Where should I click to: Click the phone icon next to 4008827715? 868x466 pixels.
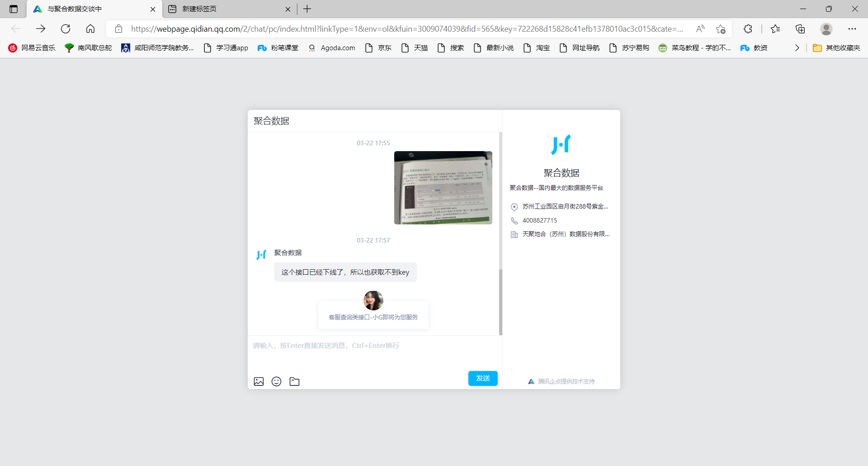coord(514,221)
